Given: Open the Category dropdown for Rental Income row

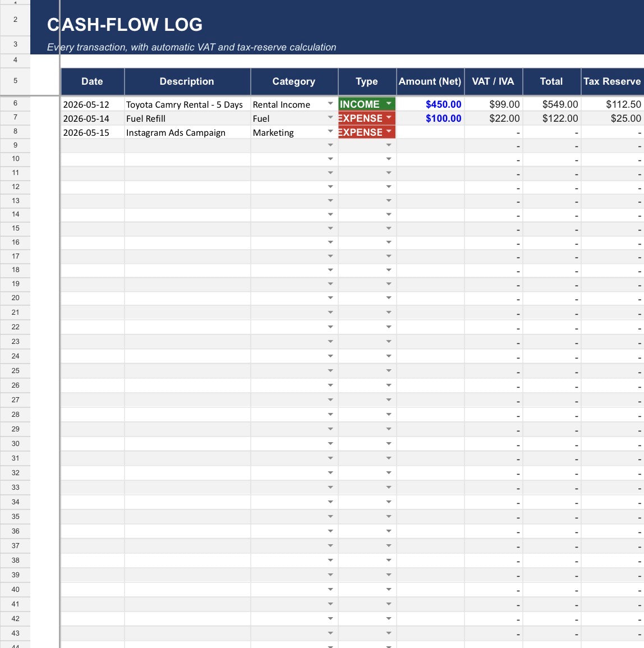Looking at the screenshot, I should (330, 104).
